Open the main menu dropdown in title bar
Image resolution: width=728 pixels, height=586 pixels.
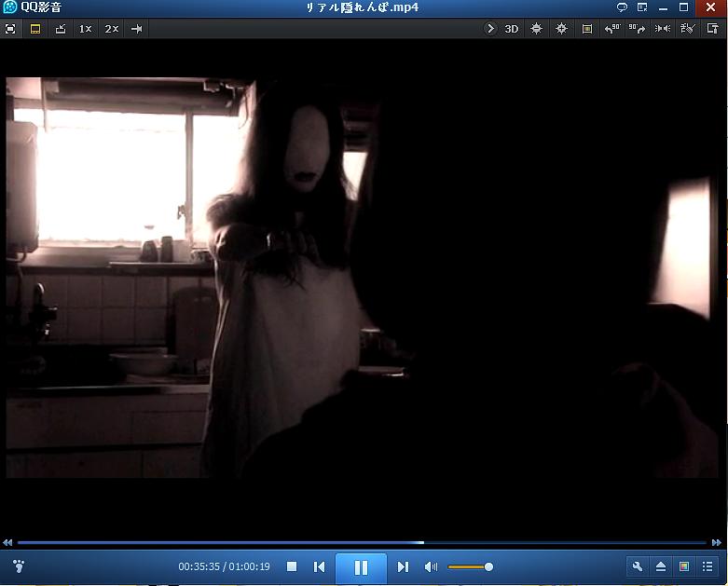click(x=642, y=7)
